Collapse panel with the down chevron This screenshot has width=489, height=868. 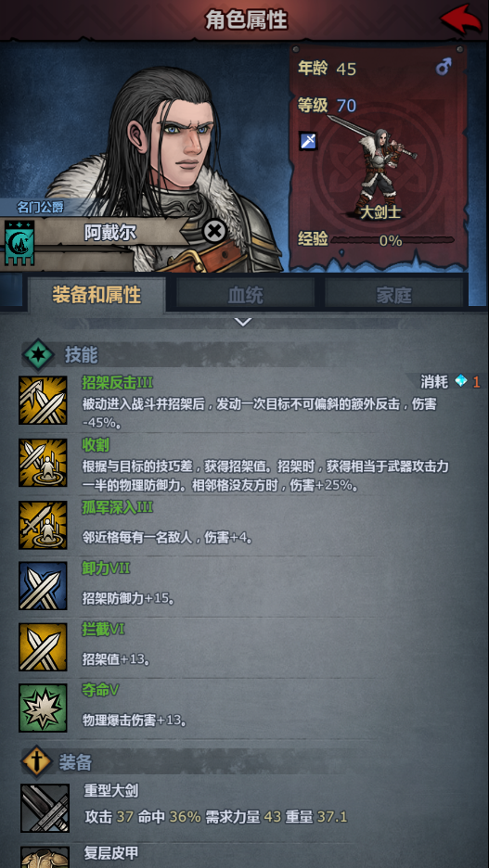point(243,321)
